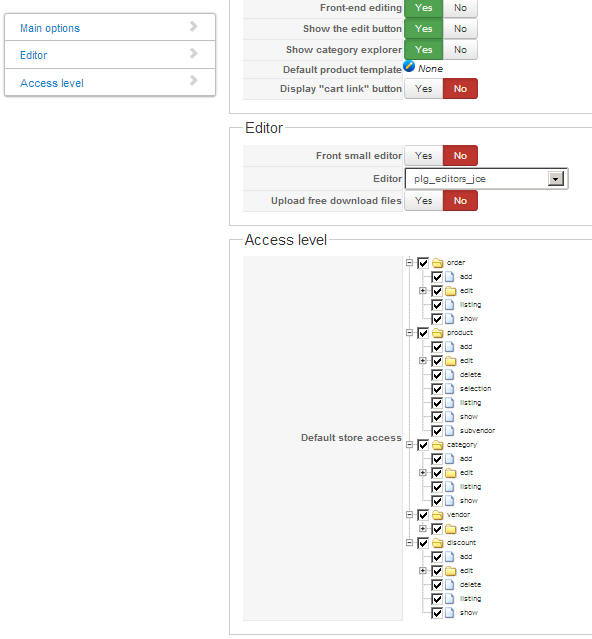Open the Editor plg_editors_jce dropdown
The width and height of the screenshot is (592, 639).
pyautogui.click(x=486, y=178)
